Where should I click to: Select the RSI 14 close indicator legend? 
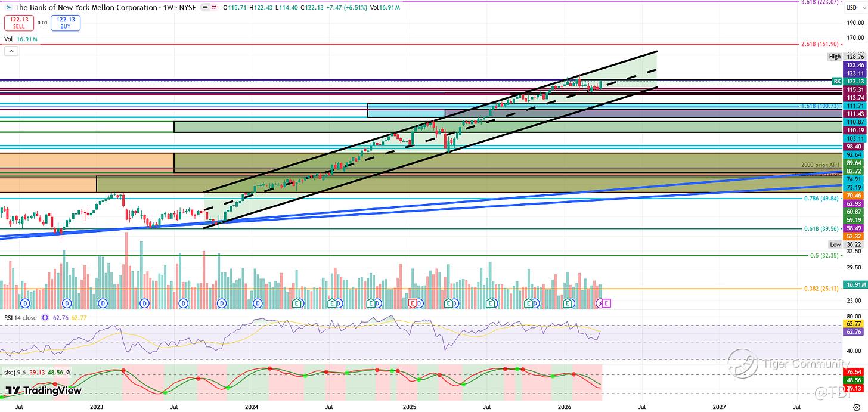20,318
